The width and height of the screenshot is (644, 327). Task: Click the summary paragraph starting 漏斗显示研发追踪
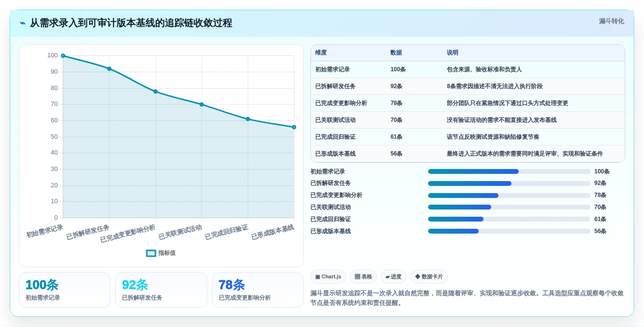pos(467,298)
